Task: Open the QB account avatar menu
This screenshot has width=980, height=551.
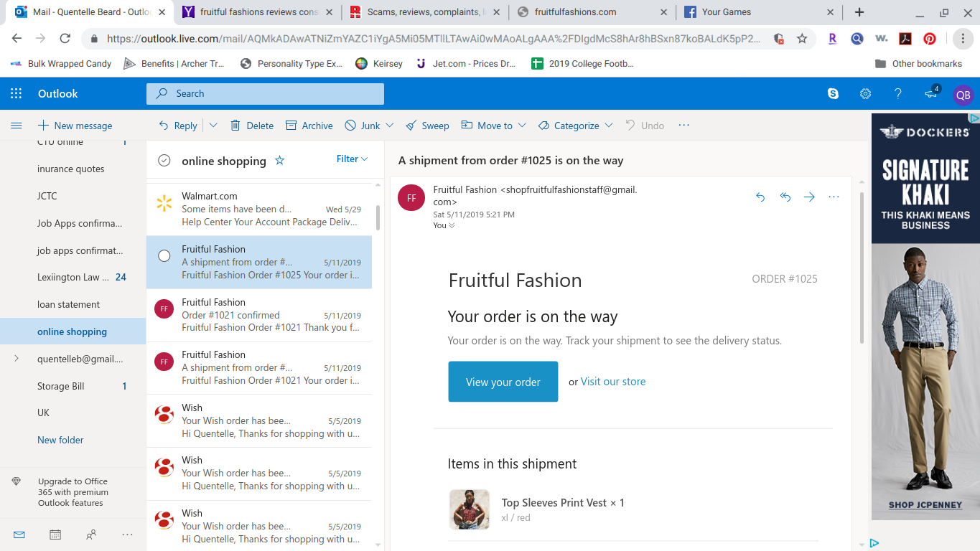Action: click(963, 94)
